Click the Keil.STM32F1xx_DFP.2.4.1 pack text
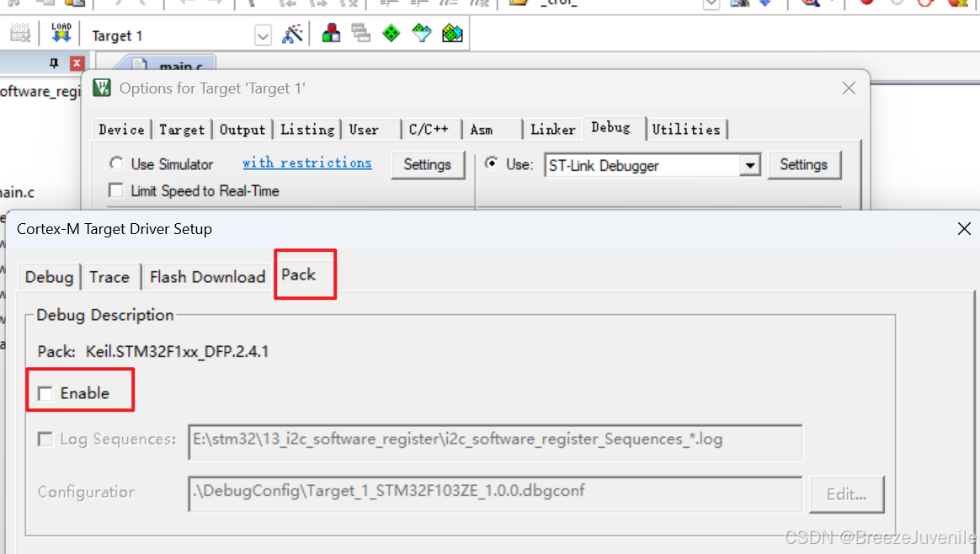This screenshot has height=554, width=980. click(178, 351)
